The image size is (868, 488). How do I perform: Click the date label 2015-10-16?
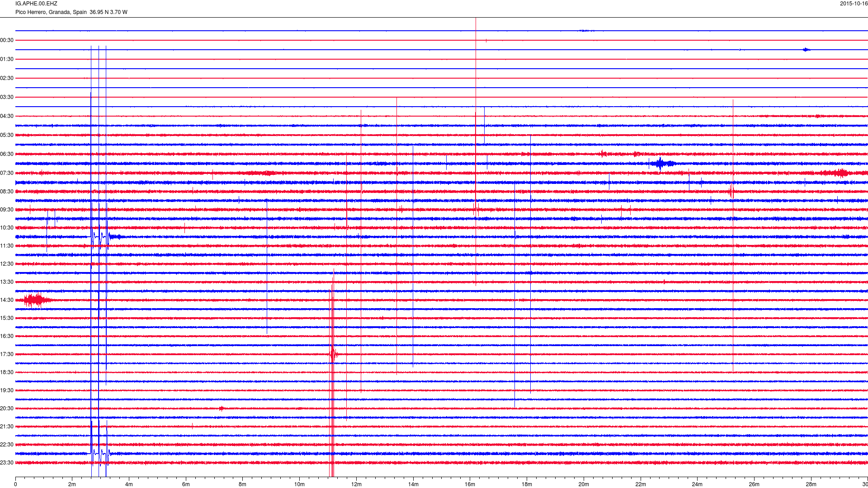[854, 4]
